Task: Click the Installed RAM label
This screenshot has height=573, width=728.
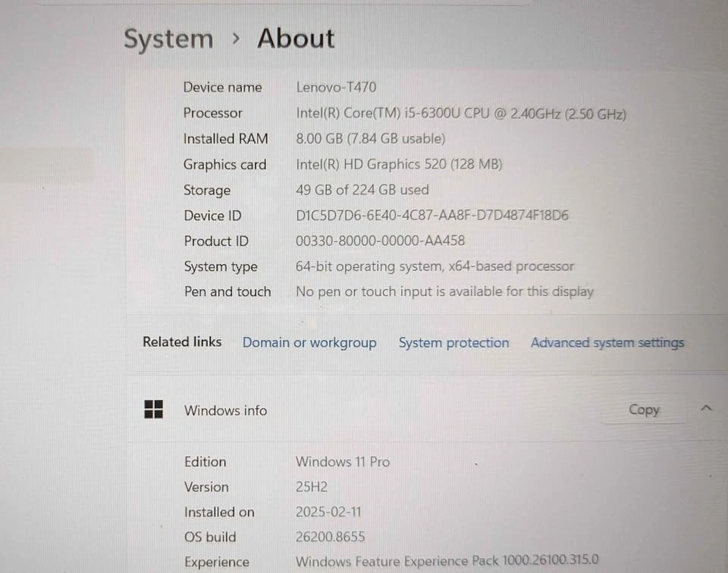Action: coord(225,138)
